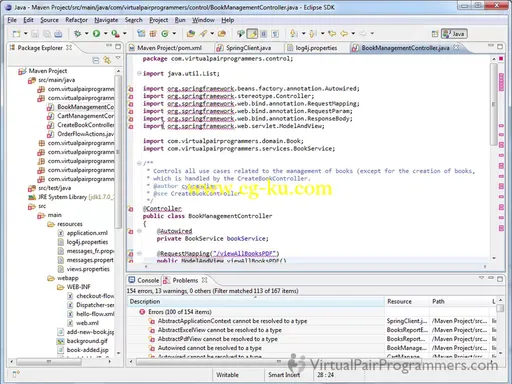This screenshot has height=384, width=512.
Task: Switch to the SpringClient.java editor tab
Action: (x=248, y=48)
